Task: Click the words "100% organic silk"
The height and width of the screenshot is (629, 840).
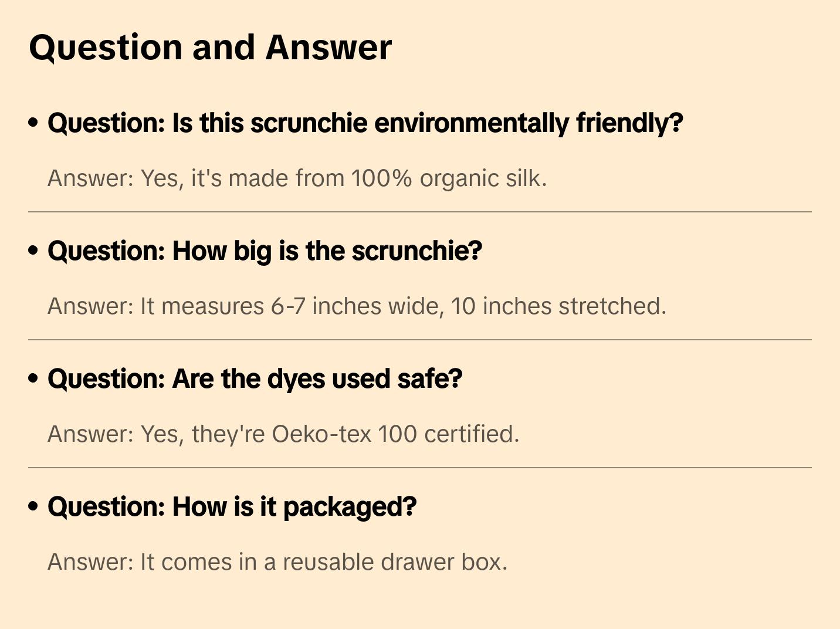Action: coord(448,178)
